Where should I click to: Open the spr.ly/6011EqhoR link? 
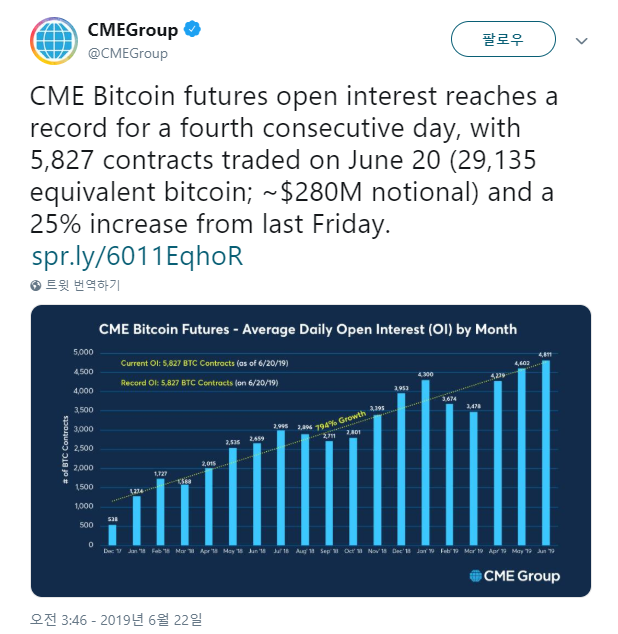pyautogui.click(x=137, y=256)
